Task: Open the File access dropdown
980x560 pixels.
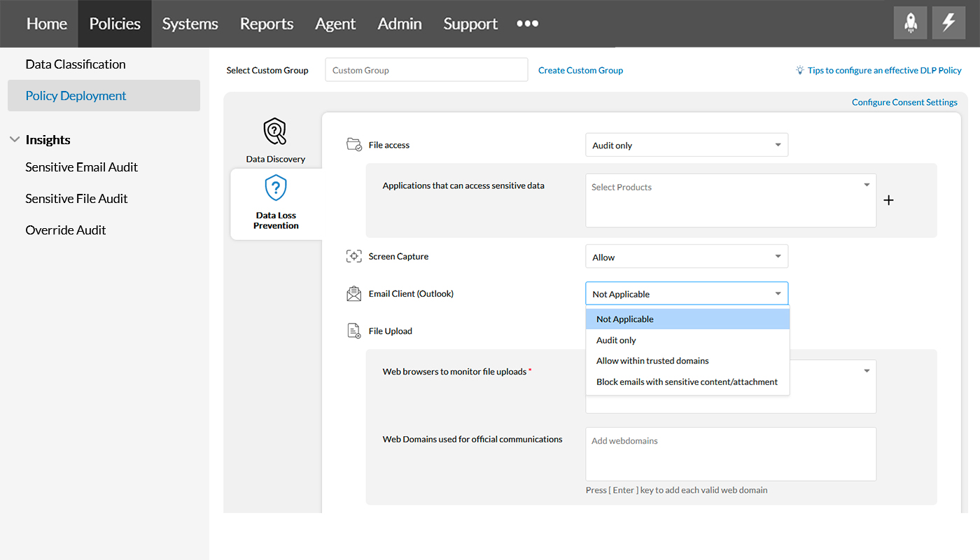Action: [686, 145]
